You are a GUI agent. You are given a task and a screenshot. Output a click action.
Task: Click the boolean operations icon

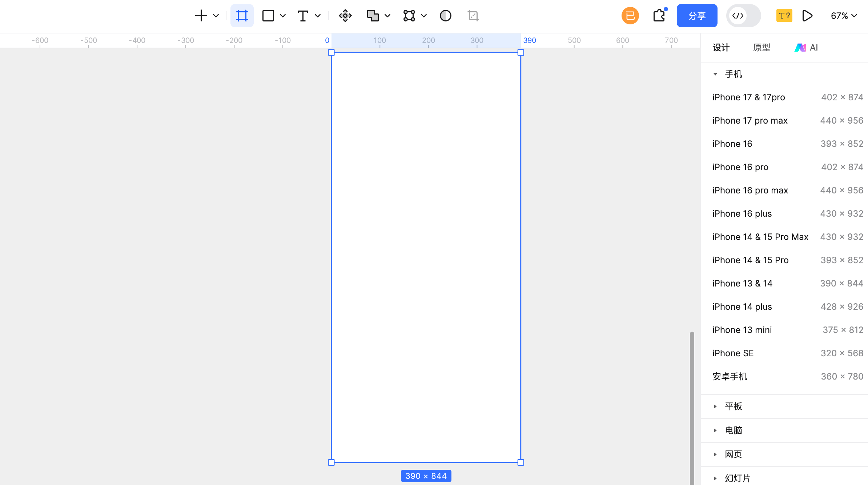[373, 16]
